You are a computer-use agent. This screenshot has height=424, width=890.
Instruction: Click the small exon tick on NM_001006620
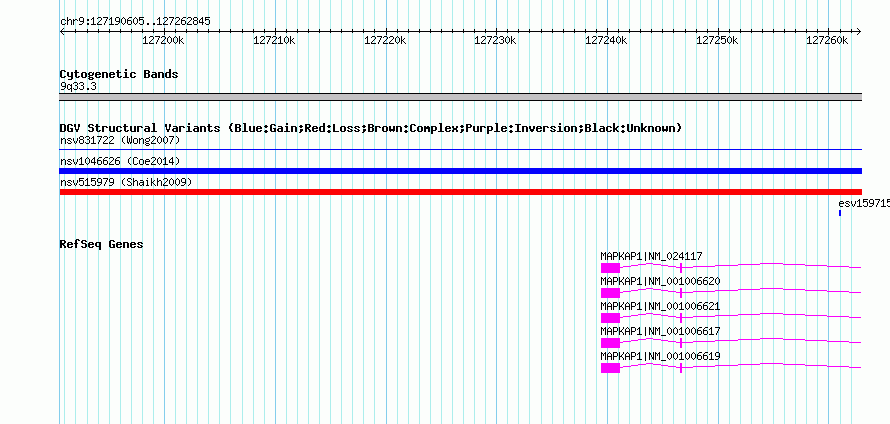681,293
